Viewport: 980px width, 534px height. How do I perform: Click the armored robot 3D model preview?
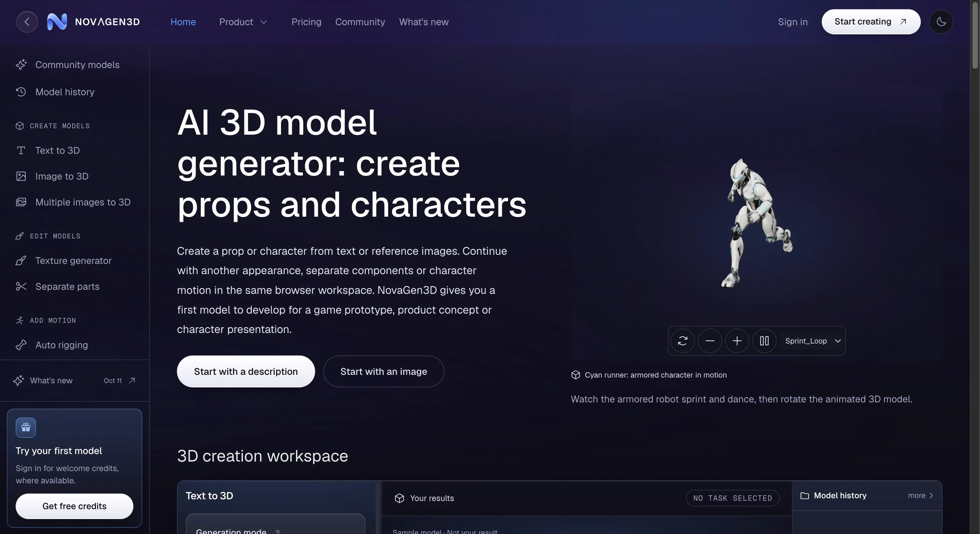(x=756, y=223)
